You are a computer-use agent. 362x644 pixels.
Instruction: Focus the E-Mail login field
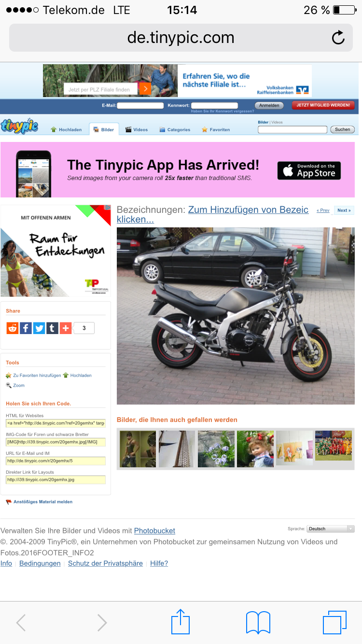140,105
